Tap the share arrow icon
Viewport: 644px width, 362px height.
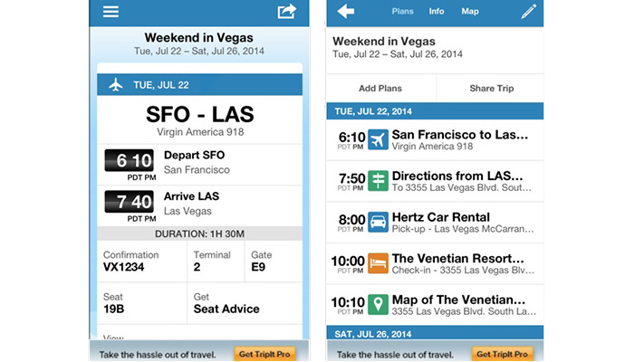tap(287, 11)
